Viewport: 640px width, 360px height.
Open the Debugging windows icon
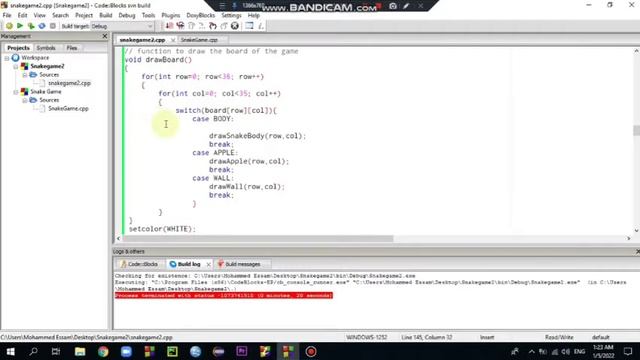249,26
